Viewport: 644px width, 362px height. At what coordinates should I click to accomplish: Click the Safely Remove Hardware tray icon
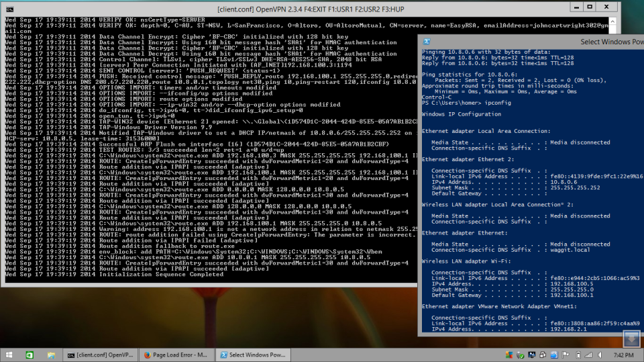[521, 355]
